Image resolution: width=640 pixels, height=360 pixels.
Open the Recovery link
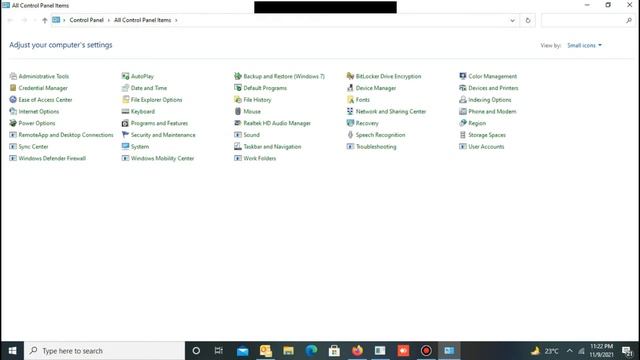367,123
